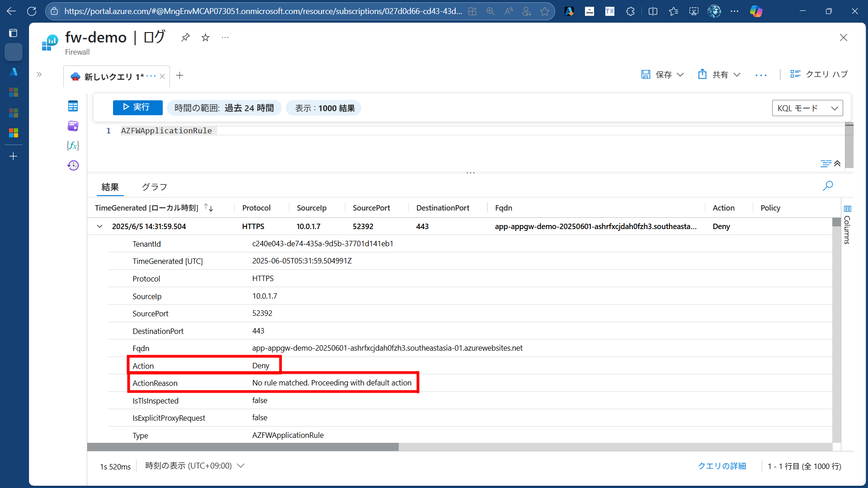Add page to favorites with the star in the address bar
868x488 pixels.
[x=545, y=11]
